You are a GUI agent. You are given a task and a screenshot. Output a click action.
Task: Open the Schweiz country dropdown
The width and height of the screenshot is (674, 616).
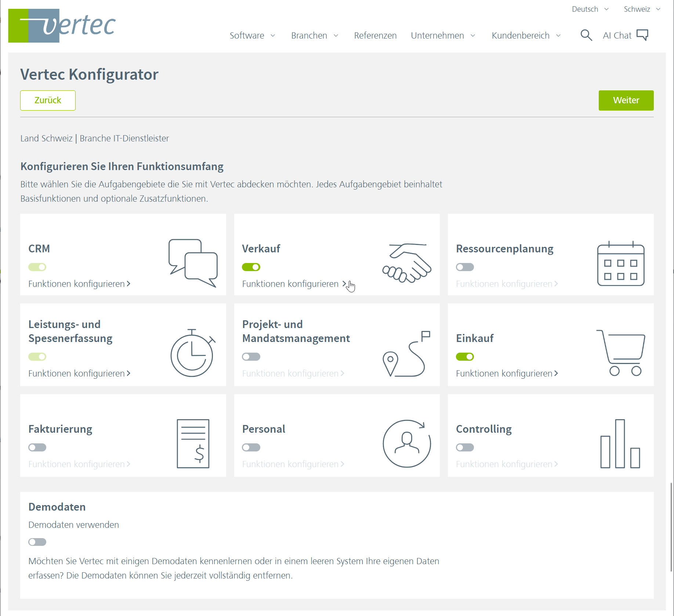tap(642, 9)
